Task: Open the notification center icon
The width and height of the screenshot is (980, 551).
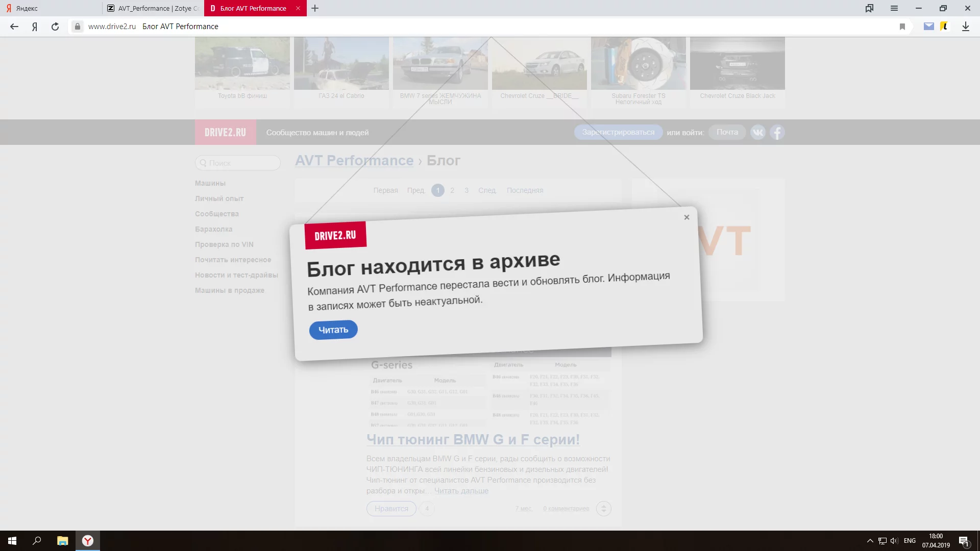Action: pyautogui.click(x=964, y=541)
